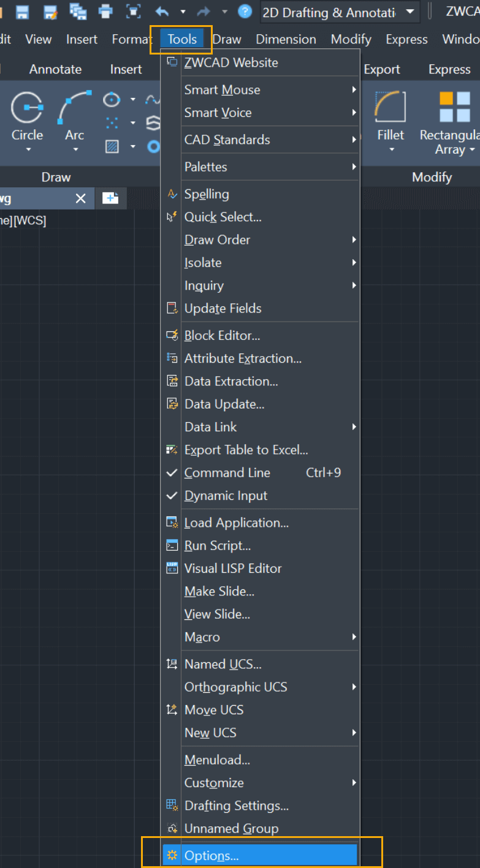This screenshot has width=480, height=868.
Task: Choose Make Slide command
Action: tap(260, 591)
